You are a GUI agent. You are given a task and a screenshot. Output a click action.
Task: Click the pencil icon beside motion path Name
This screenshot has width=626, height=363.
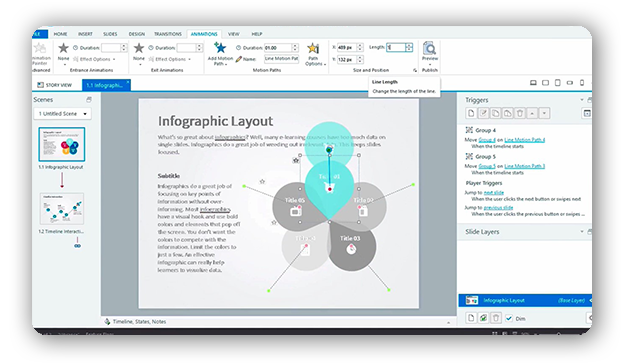239,59
